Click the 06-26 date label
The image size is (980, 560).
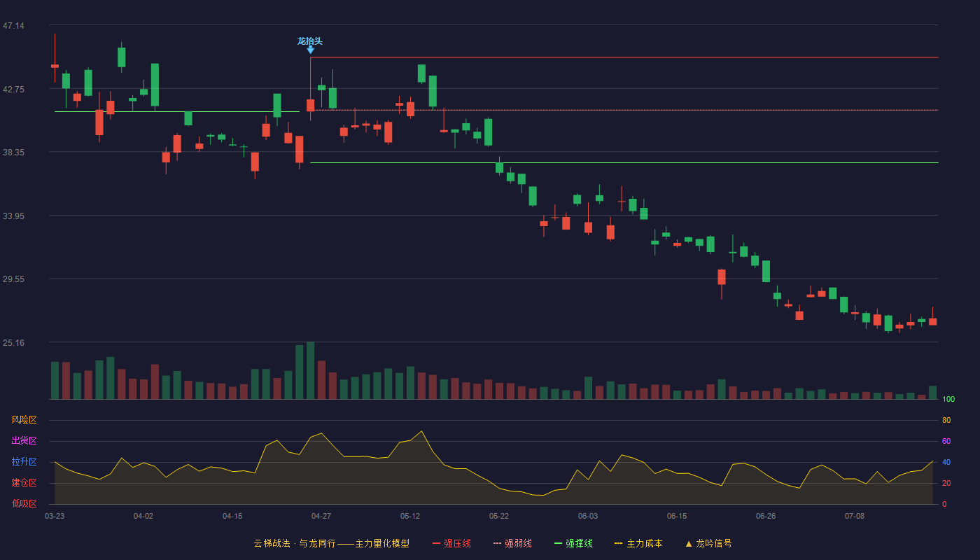point(766,516)
